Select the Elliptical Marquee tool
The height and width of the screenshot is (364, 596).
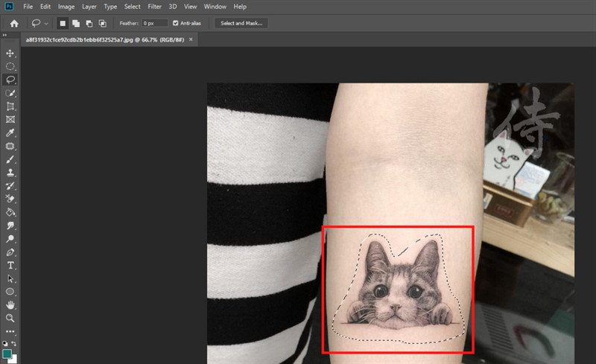tap(10, 66)
